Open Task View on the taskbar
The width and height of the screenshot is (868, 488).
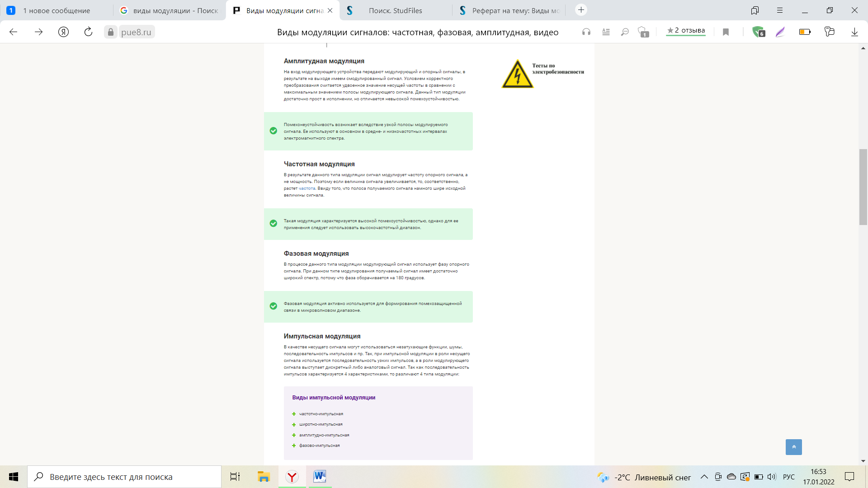pyautogui.click(x=235, y=477)
